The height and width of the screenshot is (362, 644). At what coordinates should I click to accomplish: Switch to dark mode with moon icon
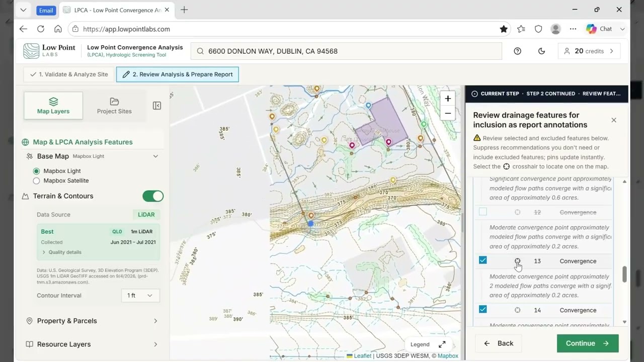tap(541, 51)
